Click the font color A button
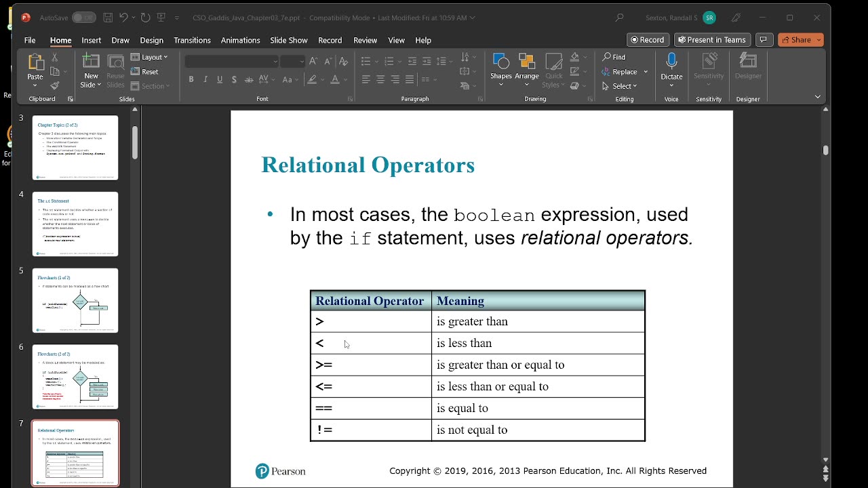This screenshot has height=488, width=868. tap(335, 80)
